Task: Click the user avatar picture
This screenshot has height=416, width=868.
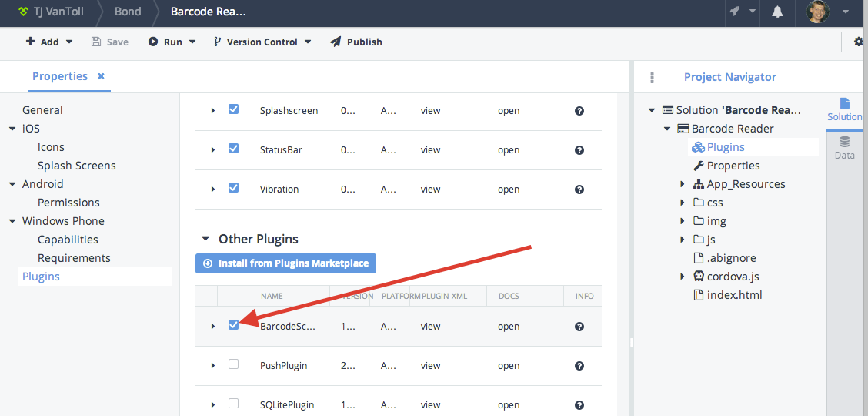Action: click(817, 12)
